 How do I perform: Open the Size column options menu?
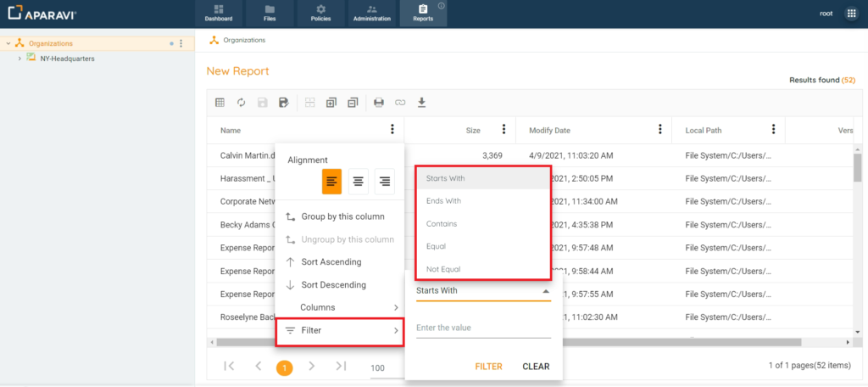click(x=504, y=130)
